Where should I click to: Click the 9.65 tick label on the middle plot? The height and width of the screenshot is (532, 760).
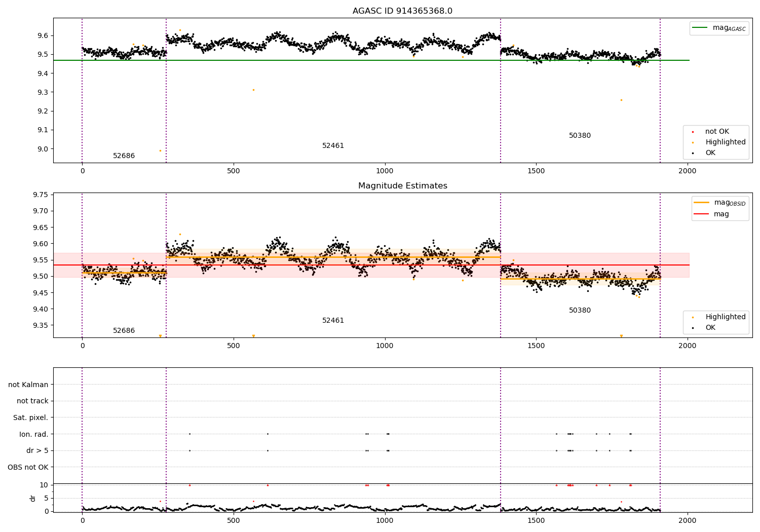[x=41, y=227]
